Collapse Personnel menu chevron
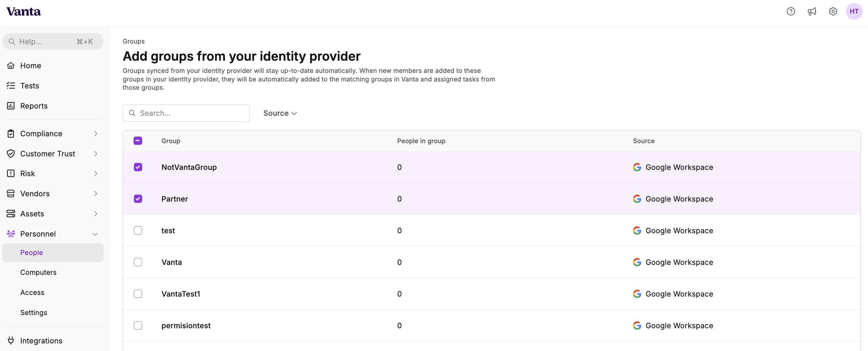 (95, 234)
